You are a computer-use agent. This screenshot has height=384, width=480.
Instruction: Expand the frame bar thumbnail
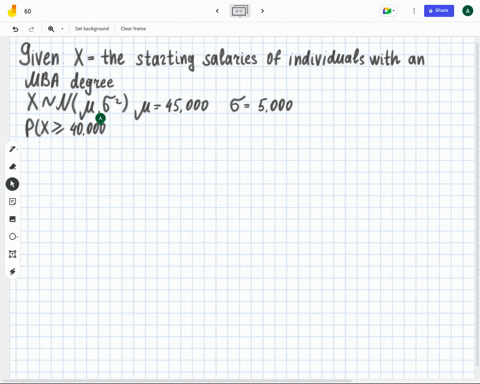tap(240, 11)
